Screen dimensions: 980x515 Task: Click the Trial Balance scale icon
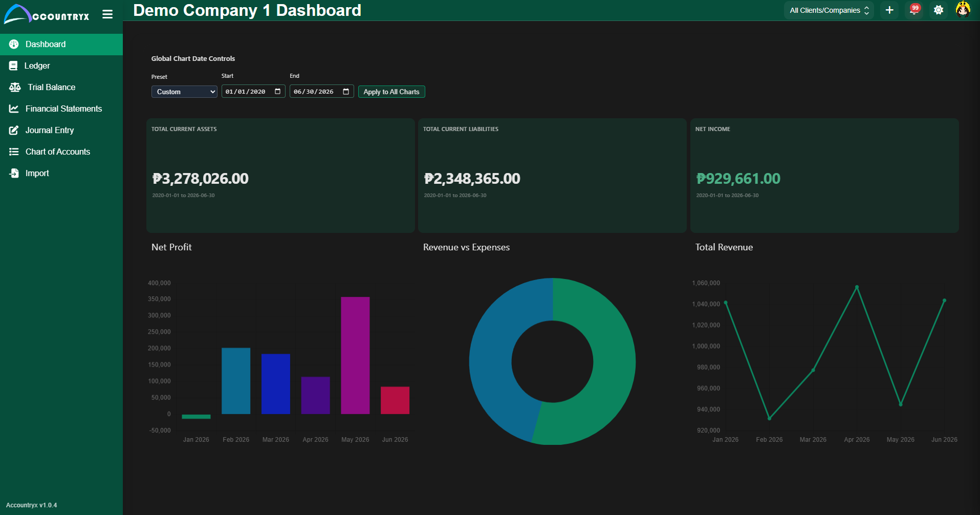click(15, 88)
